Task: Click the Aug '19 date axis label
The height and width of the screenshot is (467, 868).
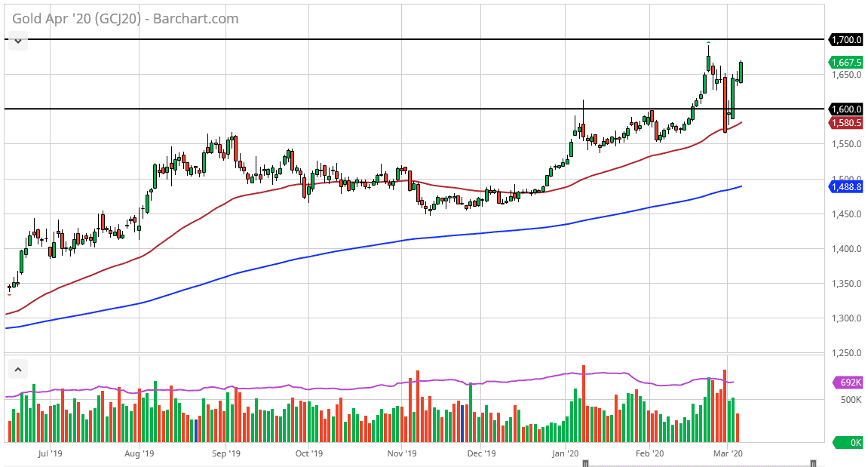Action: coord(139,453)
